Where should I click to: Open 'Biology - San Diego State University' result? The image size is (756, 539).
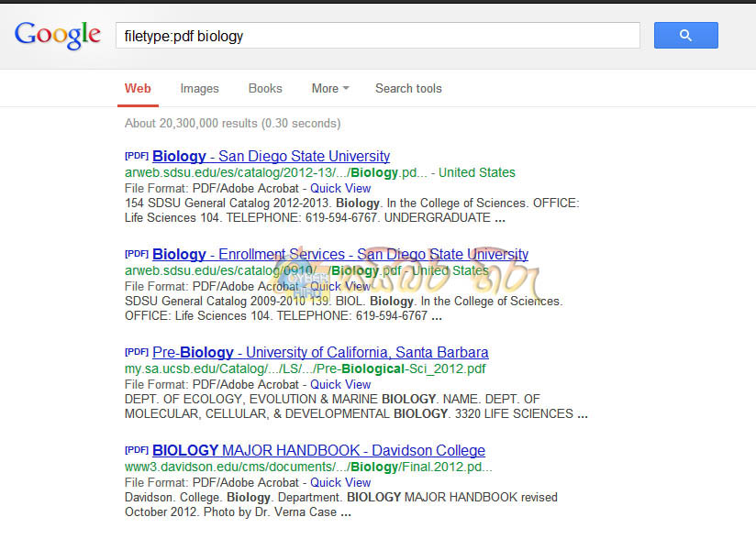click(271, 156)
